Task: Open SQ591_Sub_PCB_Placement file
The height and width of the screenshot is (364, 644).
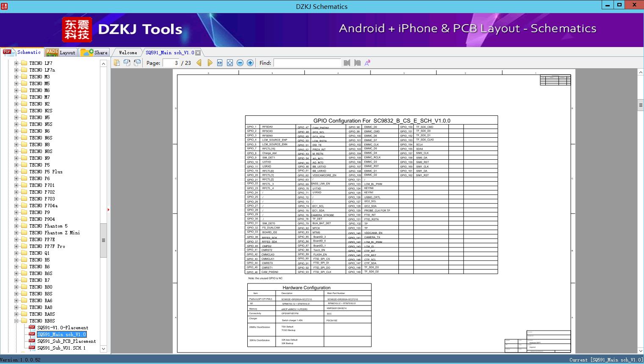Action: [66, 341]
